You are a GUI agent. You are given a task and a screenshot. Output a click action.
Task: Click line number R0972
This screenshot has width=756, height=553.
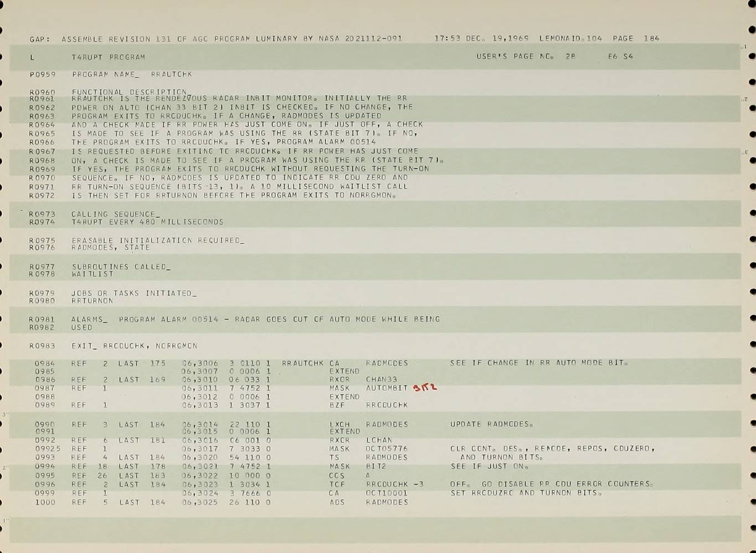pos(43,195)
